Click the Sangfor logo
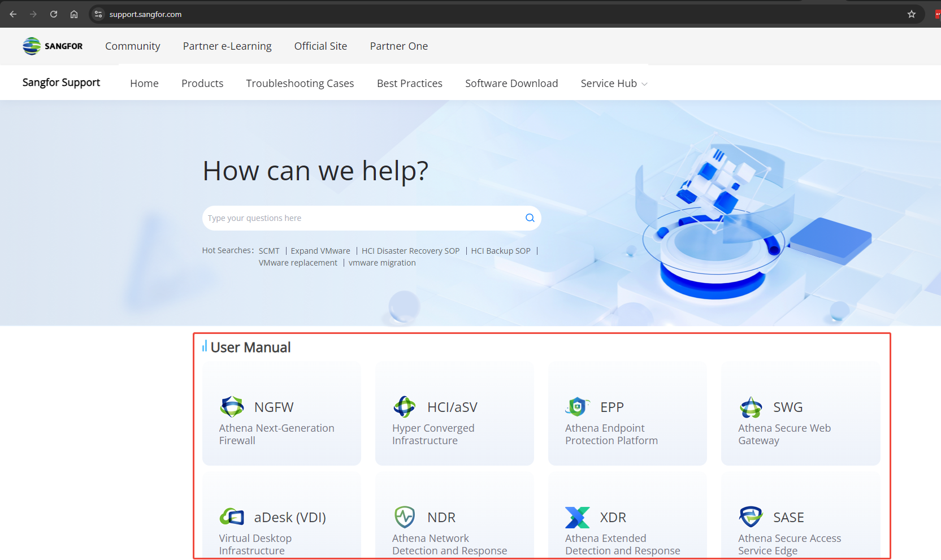Image resolution: width=941 pixels, height=560 pixels. pos(53,46)
